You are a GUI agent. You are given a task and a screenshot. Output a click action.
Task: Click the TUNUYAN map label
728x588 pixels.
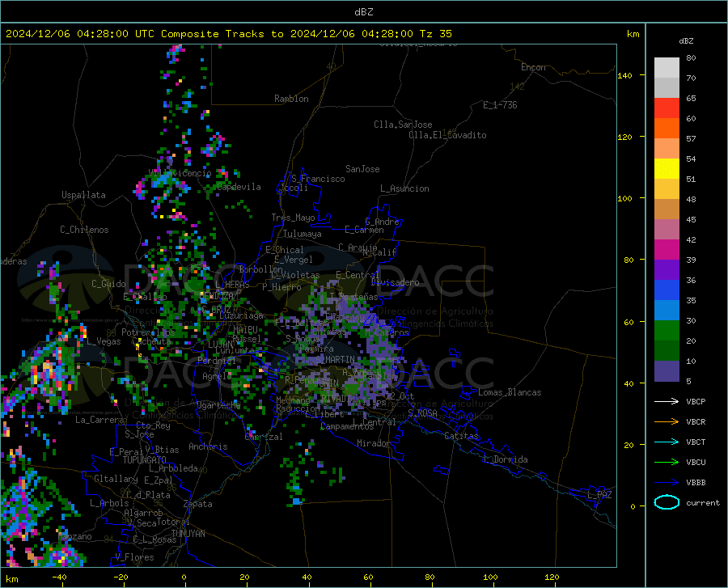188,533
